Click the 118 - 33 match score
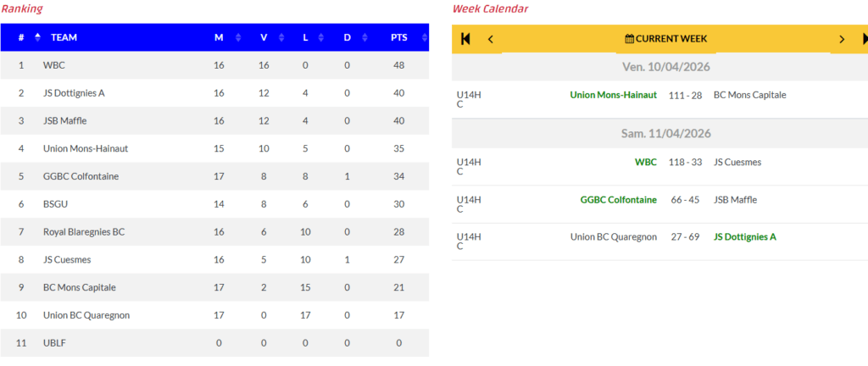The image size is (868, 366). pyautogui.click(x=685, y=162)
